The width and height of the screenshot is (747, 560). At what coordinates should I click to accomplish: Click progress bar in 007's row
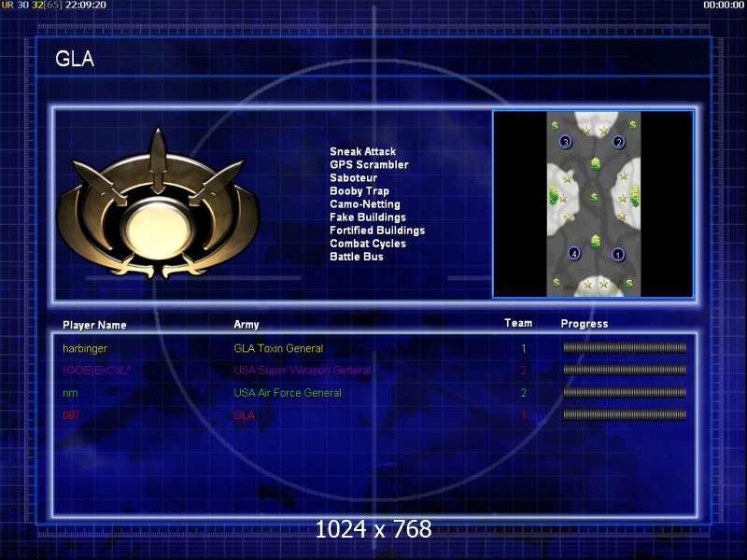(625, 414)
